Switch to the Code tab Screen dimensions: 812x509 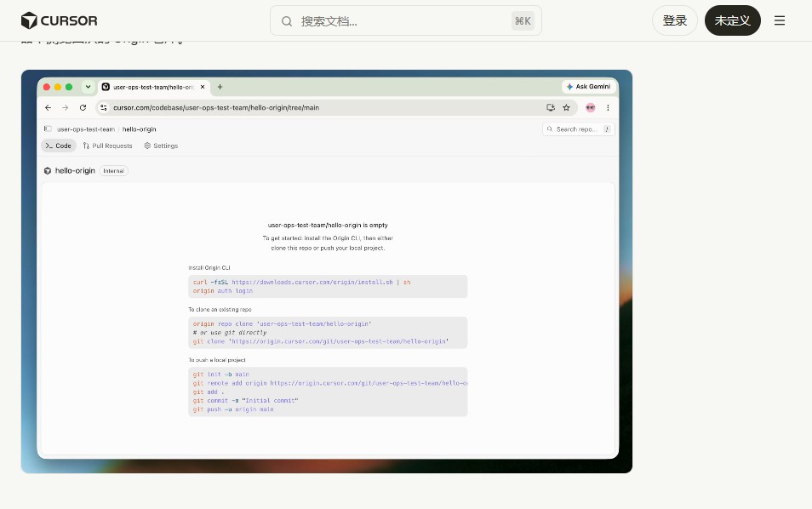[x=59, y=146]
